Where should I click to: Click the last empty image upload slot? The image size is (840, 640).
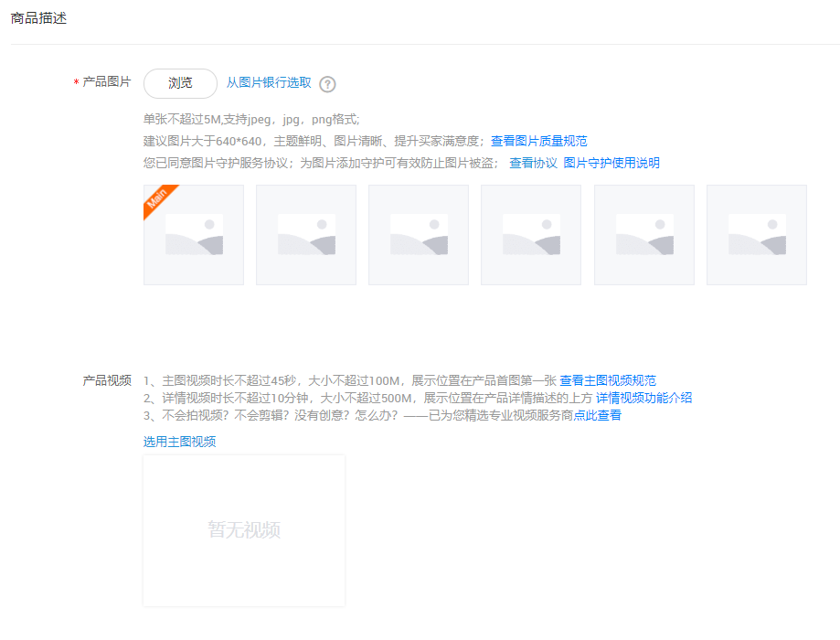pyautogui.click(x=756, y=235)
